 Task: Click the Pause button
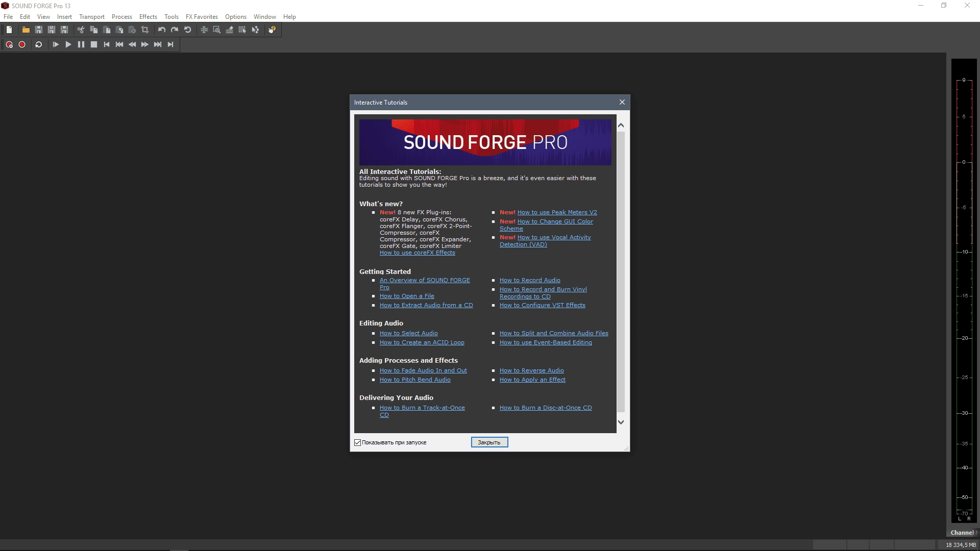(81, 45)
